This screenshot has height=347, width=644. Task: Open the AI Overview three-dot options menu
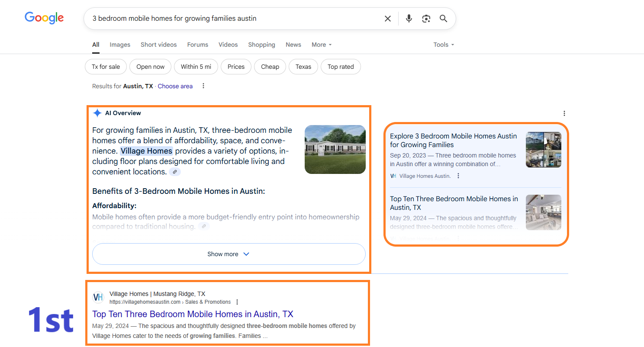[x=564, y=113]
